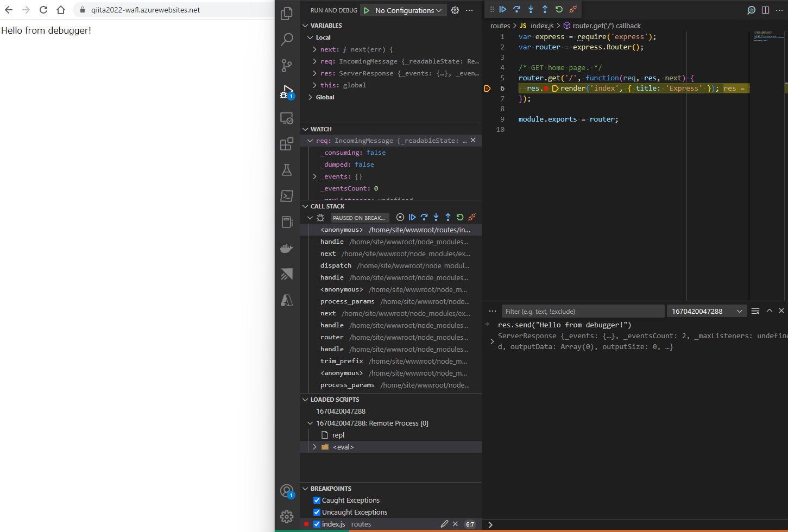Step Over in floating debug toolbar
Viewport: 788px width, 532px height.
tap(517, 9)
